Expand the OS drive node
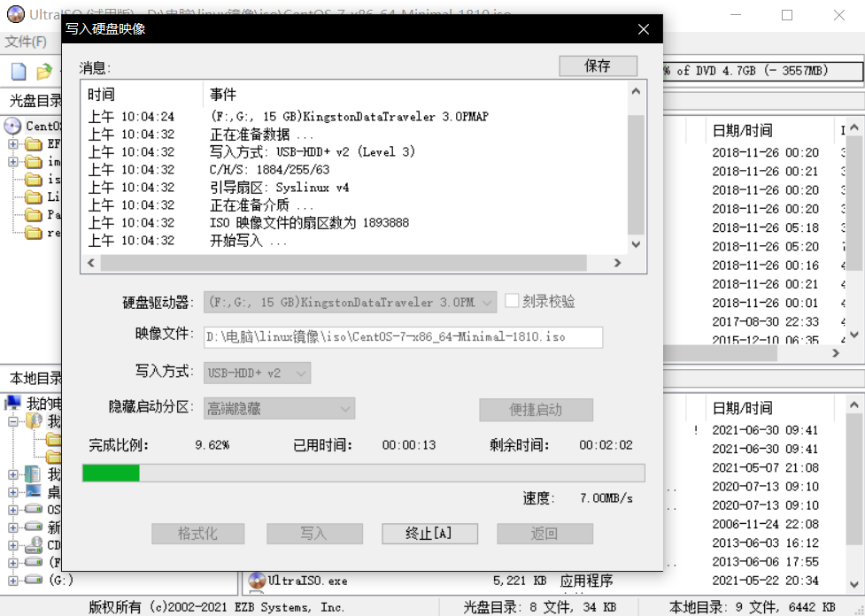 coord(13,510)
